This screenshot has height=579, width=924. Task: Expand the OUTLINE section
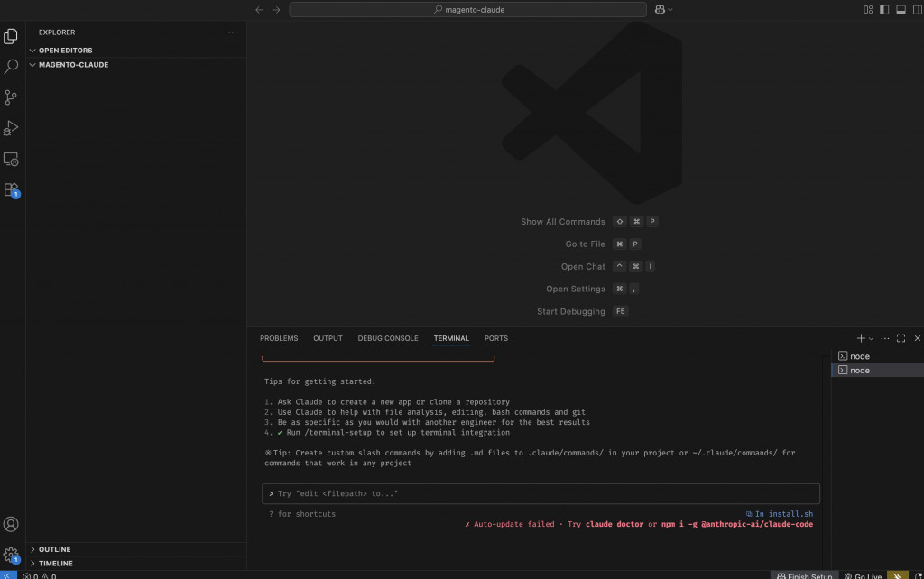click(136, 549)
